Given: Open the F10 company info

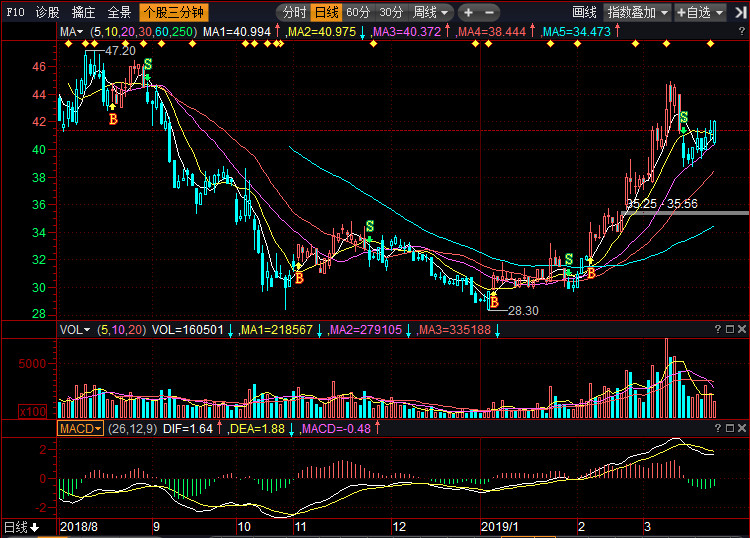Looking at the screenshot, I should click(15, 12).
